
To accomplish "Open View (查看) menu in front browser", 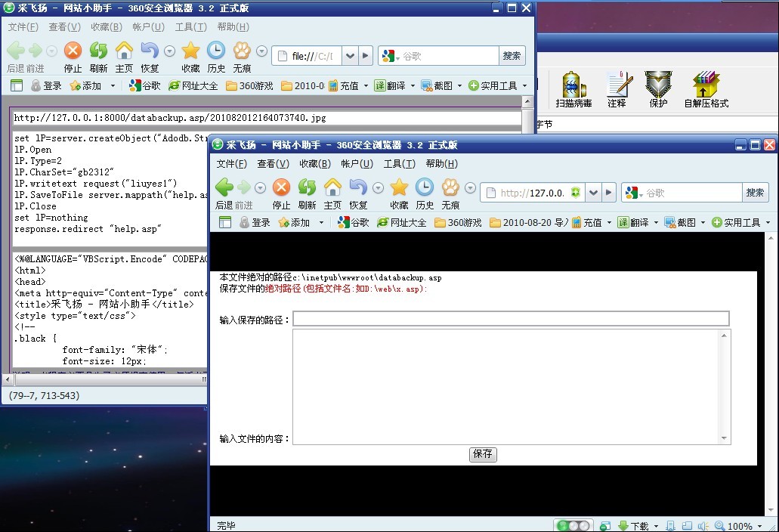I will (x=274, y=163).
